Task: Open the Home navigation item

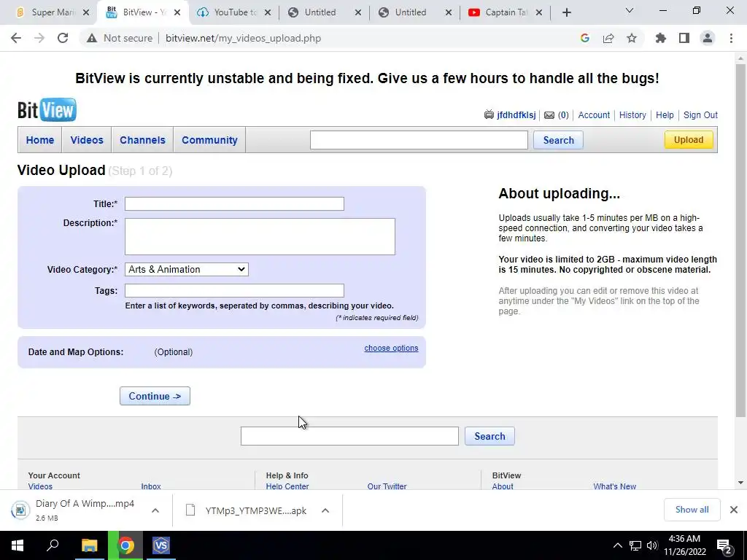Action: [x=40, y=140]
